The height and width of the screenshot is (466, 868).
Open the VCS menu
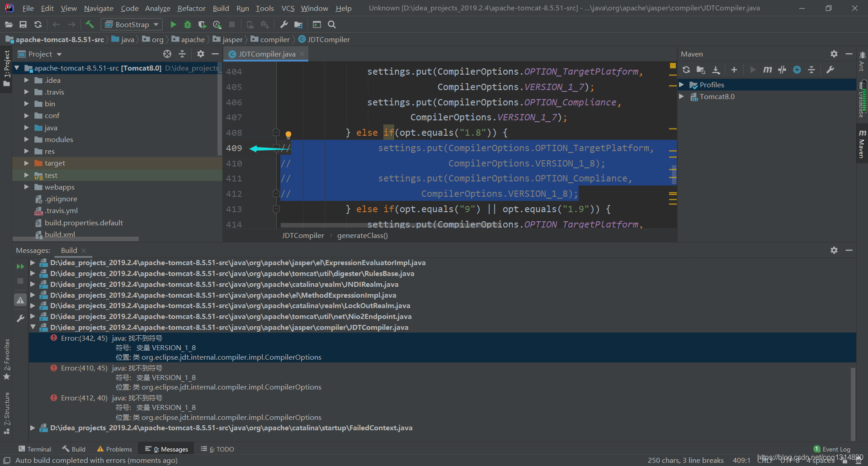[x=288, y=8]
